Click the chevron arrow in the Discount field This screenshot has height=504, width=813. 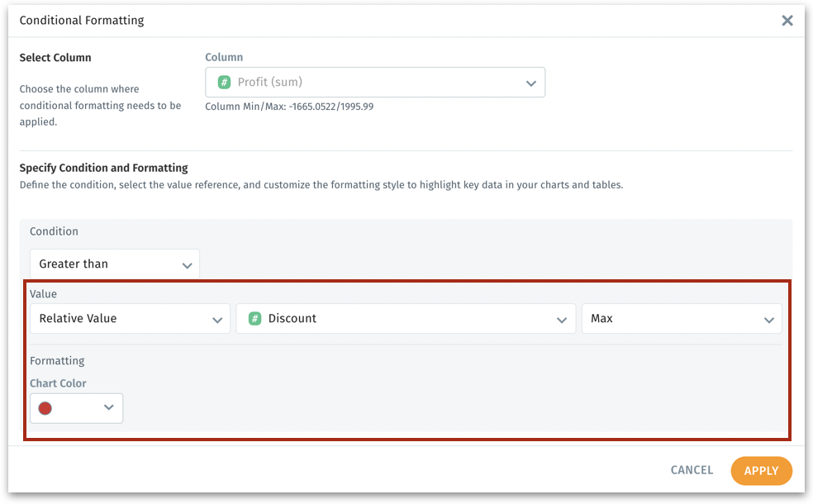pyautogui.click(x=562, y=320)
